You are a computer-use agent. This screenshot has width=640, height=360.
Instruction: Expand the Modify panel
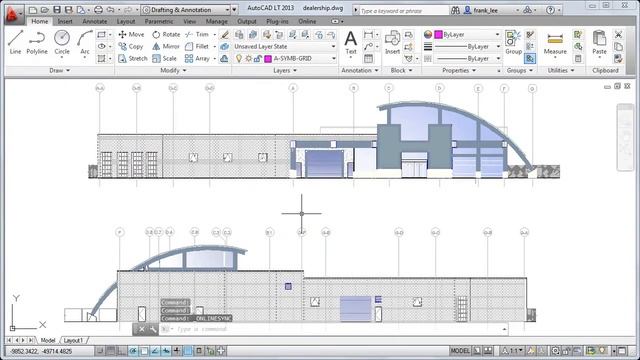tap(173, 70)
